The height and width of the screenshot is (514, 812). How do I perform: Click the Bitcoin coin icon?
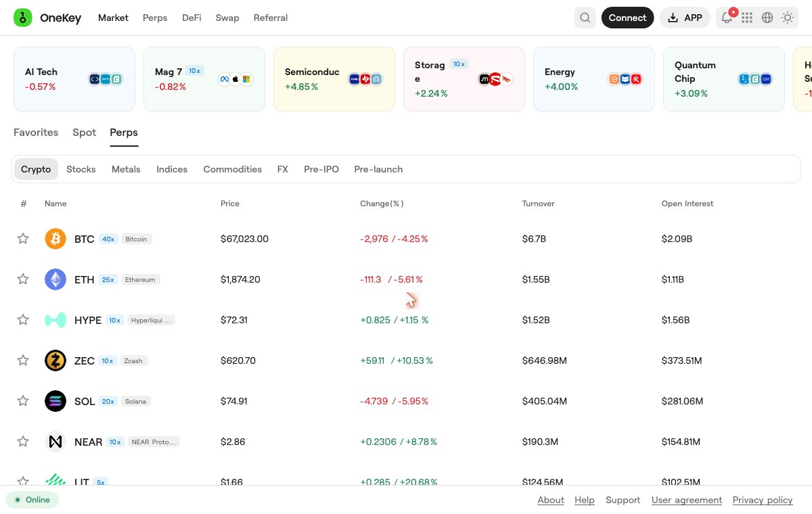[x=55, y=239]
